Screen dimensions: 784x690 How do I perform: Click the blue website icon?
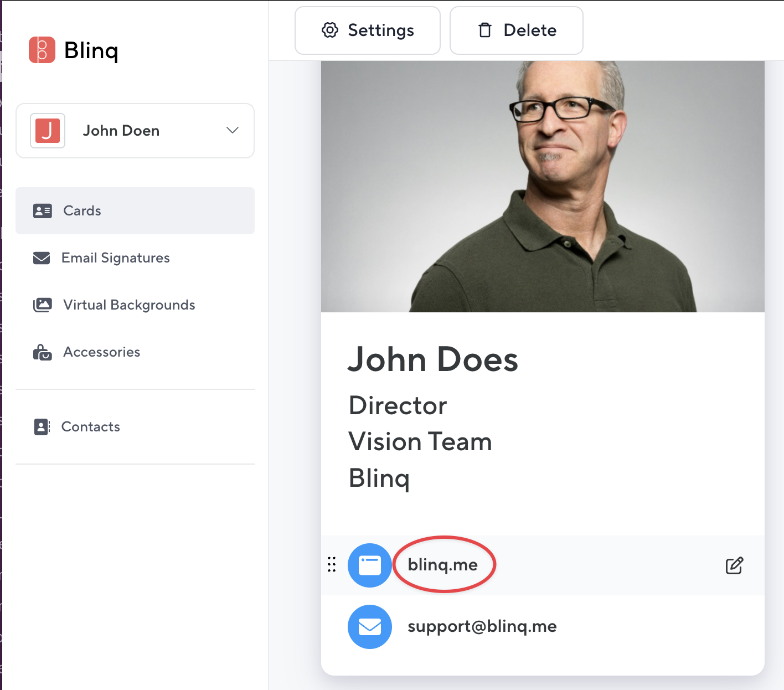370,565
